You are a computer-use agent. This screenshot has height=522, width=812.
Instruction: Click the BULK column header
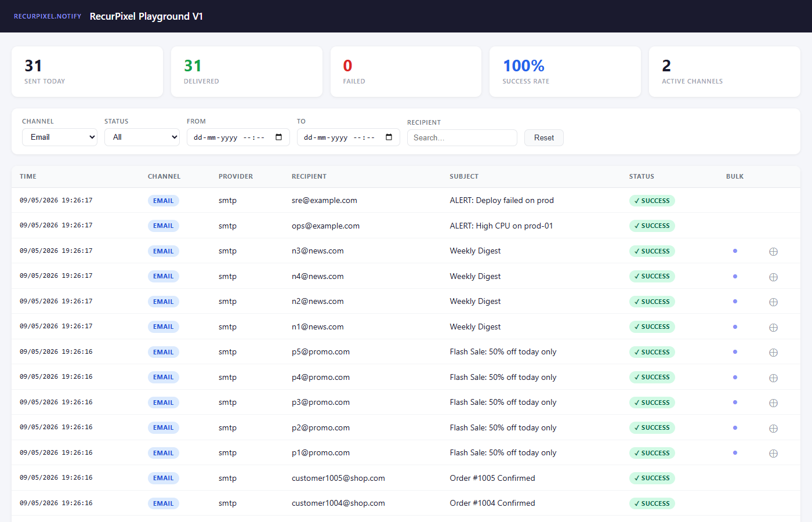pos(735,176)
